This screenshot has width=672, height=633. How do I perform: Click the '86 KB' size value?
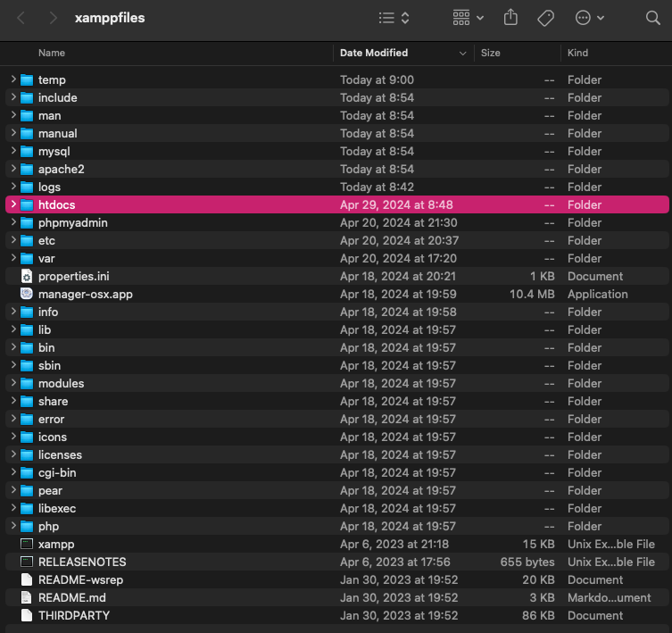click(538, 615)
